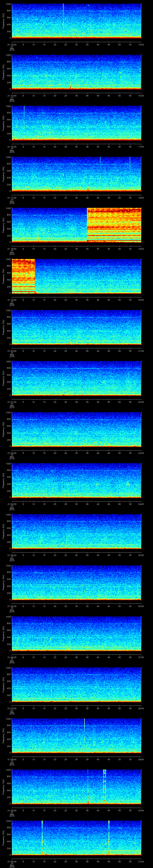Viewport: 153px width, 868px height.
Task: Select the 21:25:00 timestamp label
Action: tap(12, 606)
